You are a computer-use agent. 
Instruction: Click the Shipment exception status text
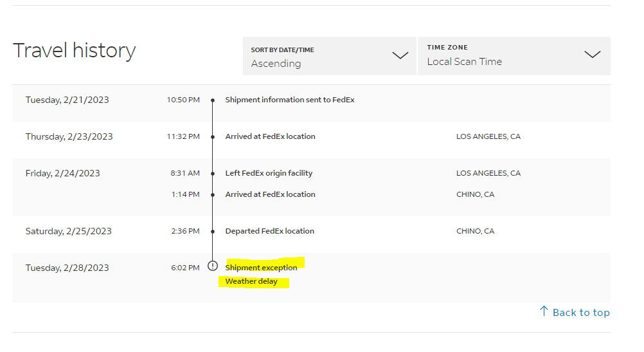(x=262, y=268)
